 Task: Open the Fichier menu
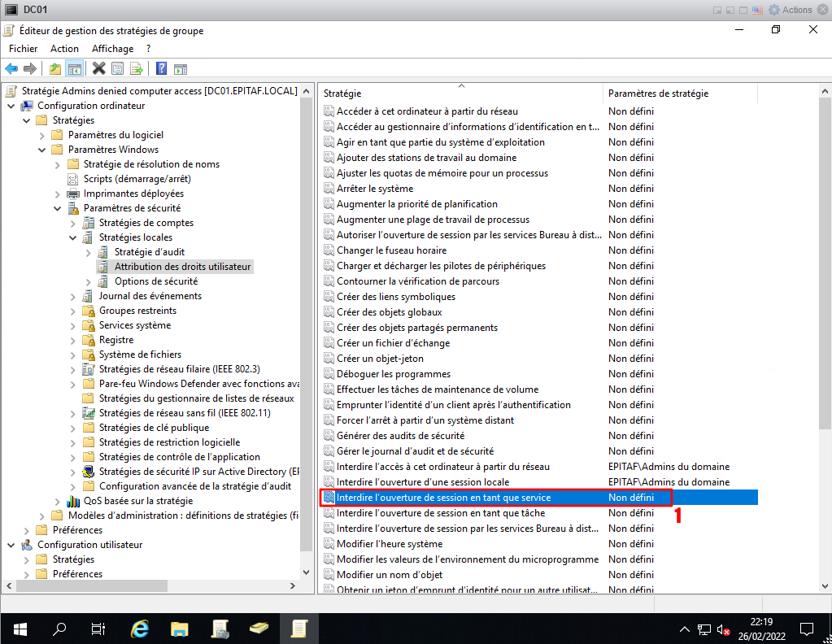[x=24, y=49]
